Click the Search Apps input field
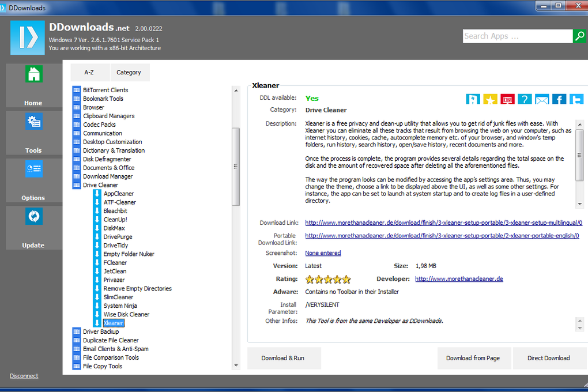Image resolution: width=588 pixels, height=392 pixels. [518, 36]
